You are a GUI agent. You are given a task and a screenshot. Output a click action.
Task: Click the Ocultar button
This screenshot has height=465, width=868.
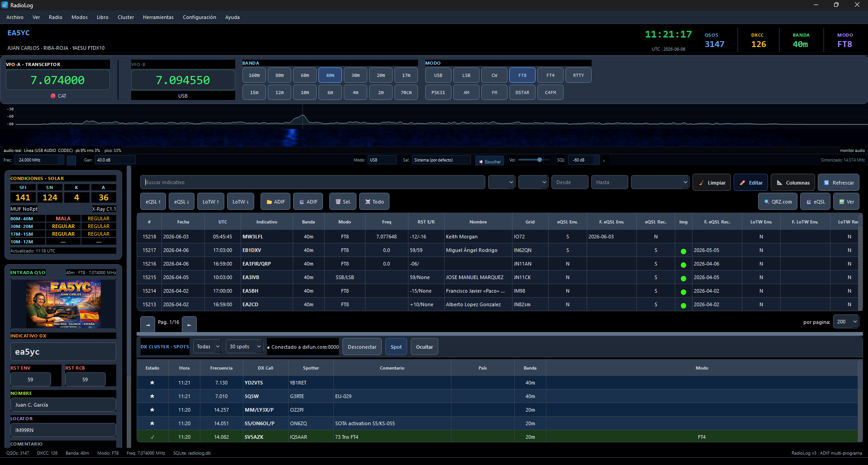(x=424, y=347)
